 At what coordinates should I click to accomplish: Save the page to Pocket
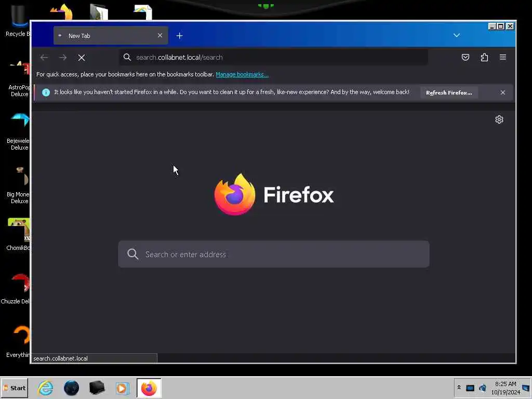(465, 57)
